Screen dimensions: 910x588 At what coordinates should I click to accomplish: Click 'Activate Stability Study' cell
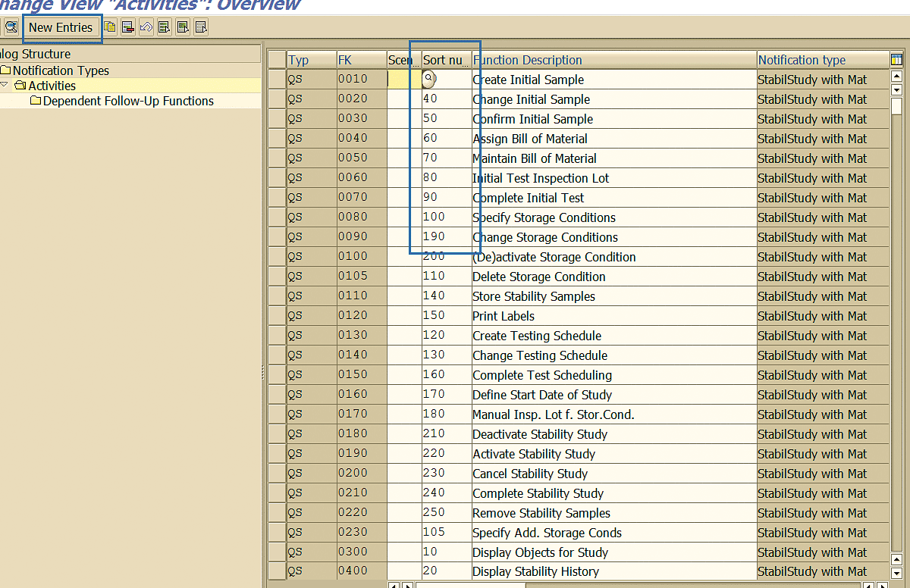coord(614,454)
